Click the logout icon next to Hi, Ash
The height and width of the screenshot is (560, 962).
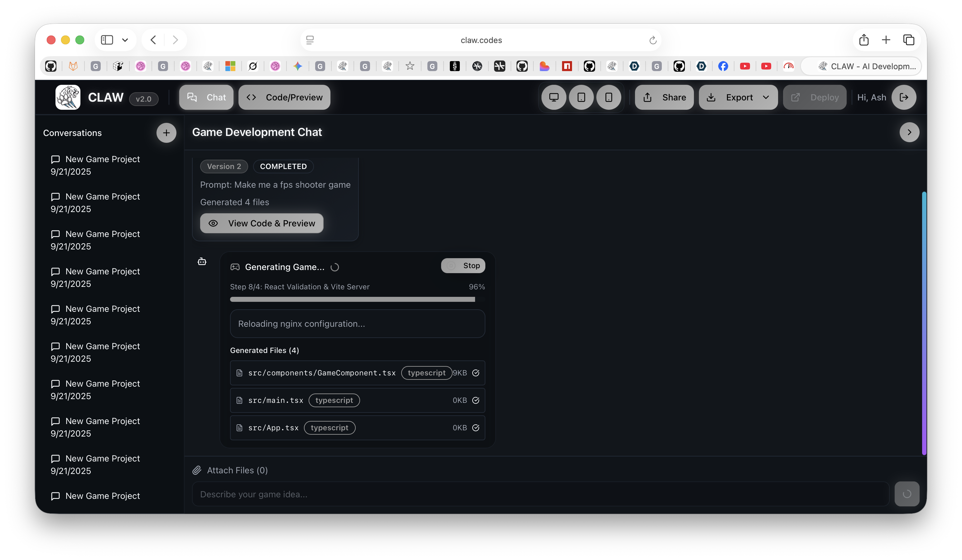coord(904,97)
